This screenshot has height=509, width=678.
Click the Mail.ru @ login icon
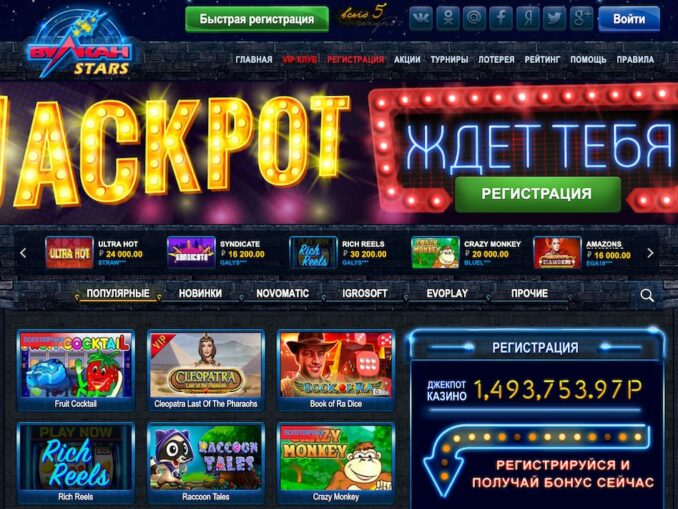474,19
